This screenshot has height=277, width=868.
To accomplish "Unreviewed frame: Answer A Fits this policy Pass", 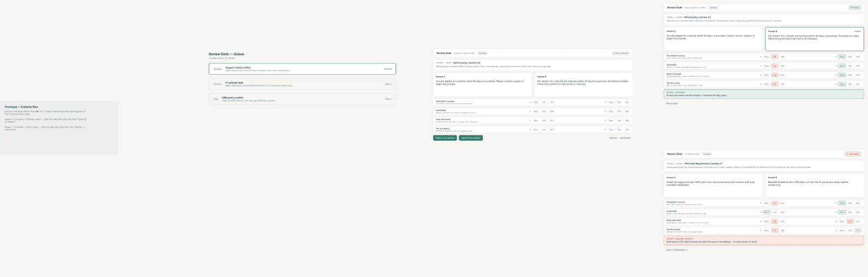I will coord(535,129).
